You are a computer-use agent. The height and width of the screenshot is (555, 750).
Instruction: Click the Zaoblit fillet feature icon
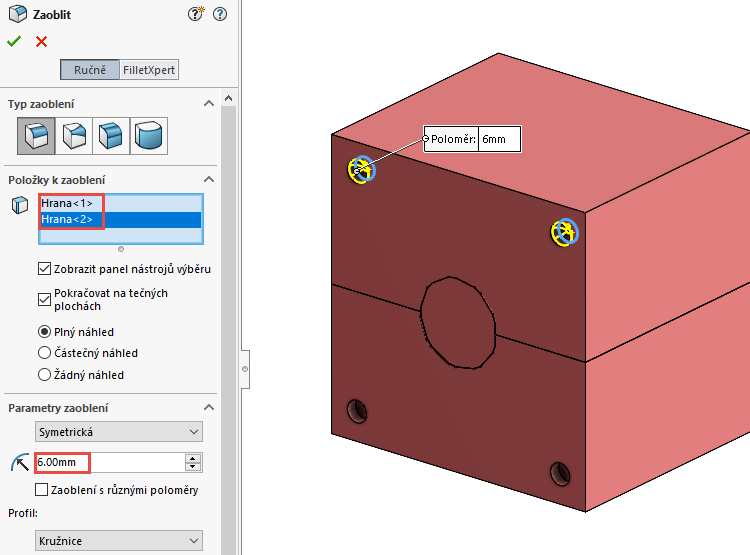[x=18, y=14]
